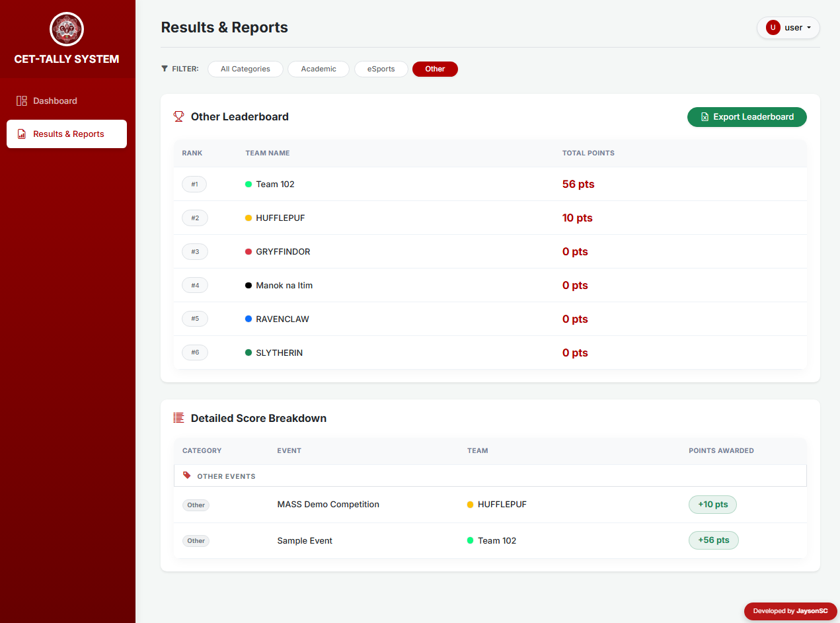This screenshot has width=840, height=623.
Task: Click the spreadsheet icon inside Export Leaderboard button
Action: click(x=704, y=116)
